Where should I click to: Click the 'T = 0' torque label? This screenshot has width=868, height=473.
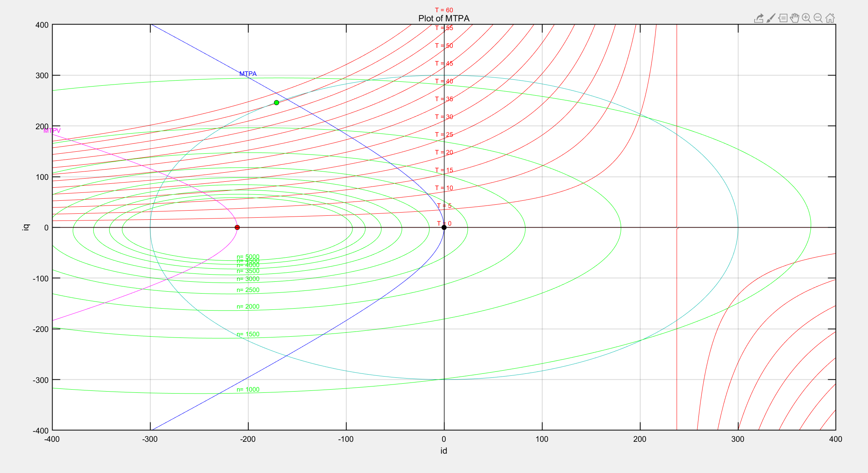[x=444, y=224]
